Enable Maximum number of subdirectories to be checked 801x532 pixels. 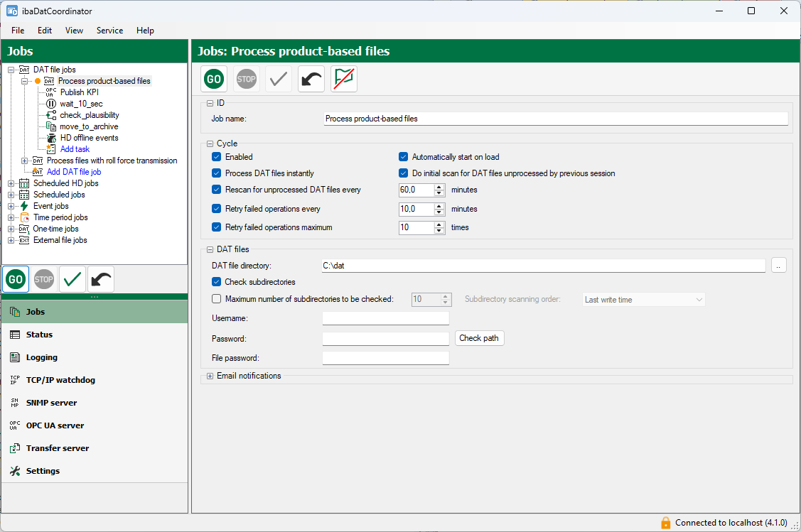pyautogui.click(x=217, y=299)
